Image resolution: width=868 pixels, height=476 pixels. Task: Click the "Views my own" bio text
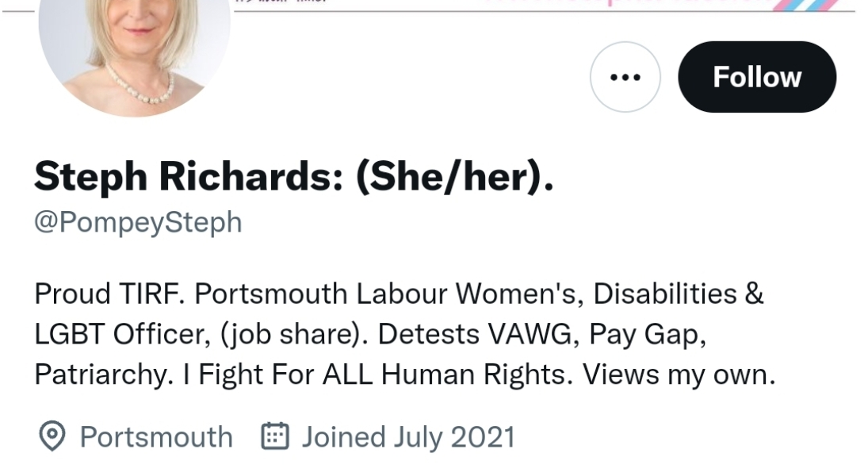point(679,374)
